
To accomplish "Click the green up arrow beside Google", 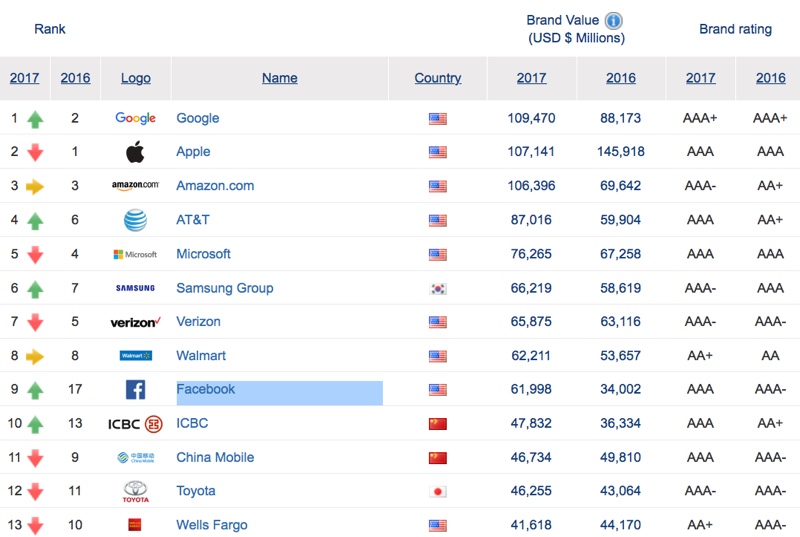I will pos(35,119).
